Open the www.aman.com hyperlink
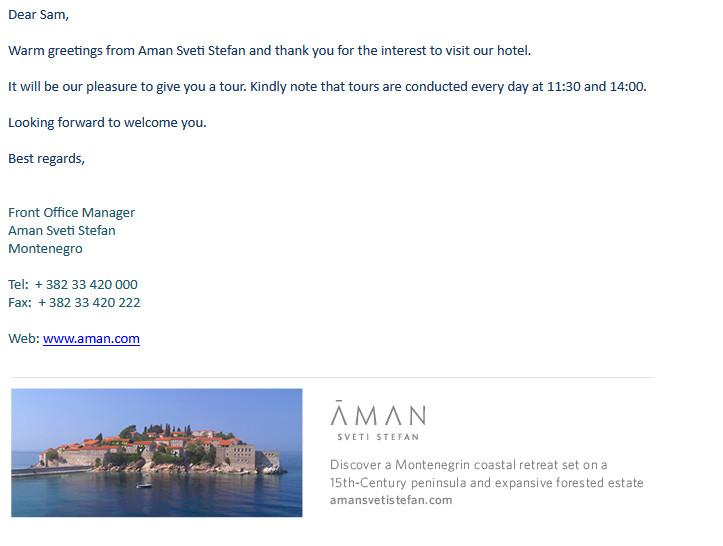Viewport: 723px width, 546px height. [91, 339]
